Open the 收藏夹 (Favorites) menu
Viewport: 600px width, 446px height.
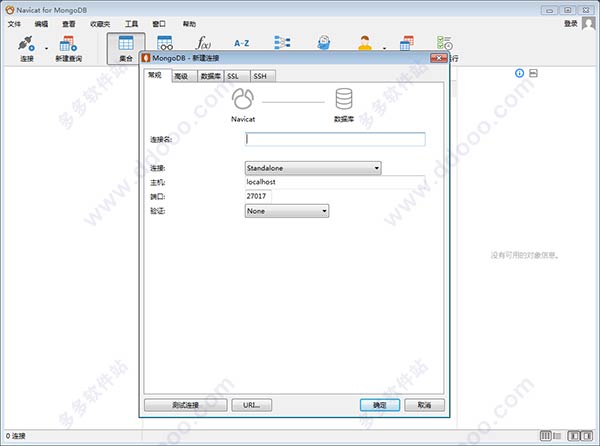(100, 24)
